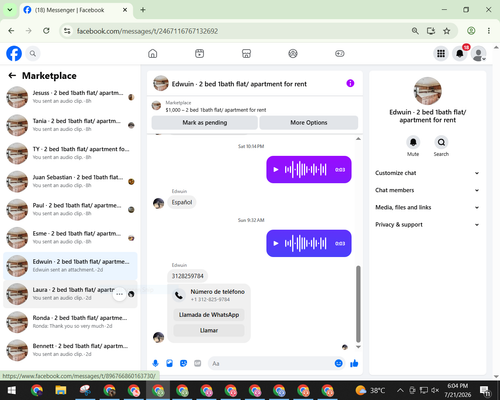Click browser address bar URL
Viewport: 500px width, 400px height.
click(147, 31)
